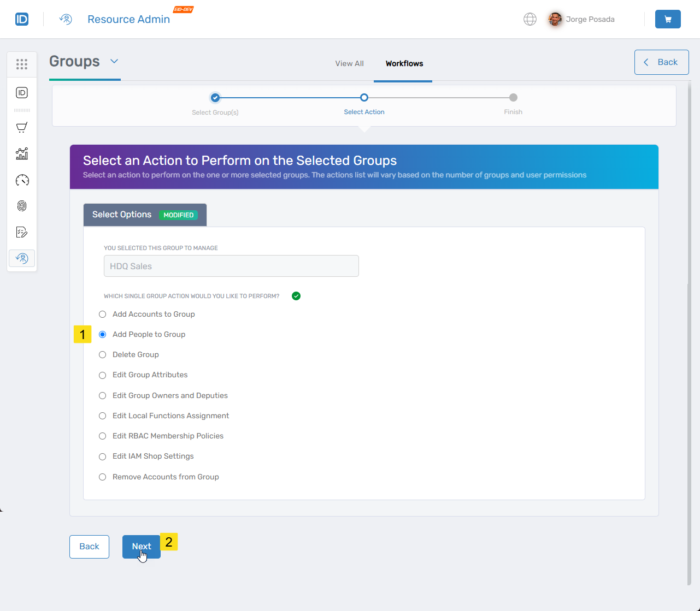Select the gauge/dashboard sidebar icon
The height and width of the screenshot is (611, 700).
tap(22, 180)
